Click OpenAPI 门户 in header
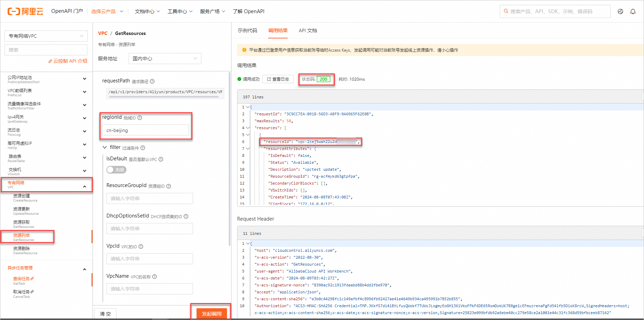 (x=67, y=11)
